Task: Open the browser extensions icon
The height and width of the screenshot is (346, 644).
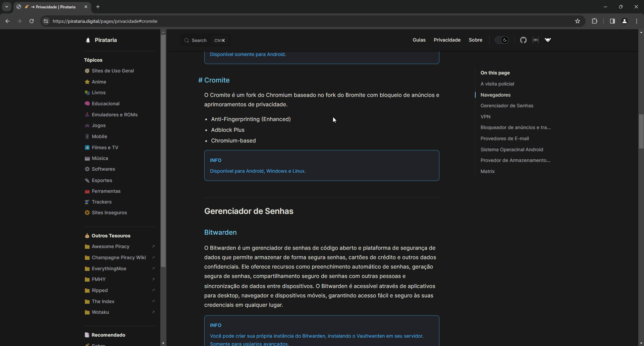Action: (x=594, y=21)
